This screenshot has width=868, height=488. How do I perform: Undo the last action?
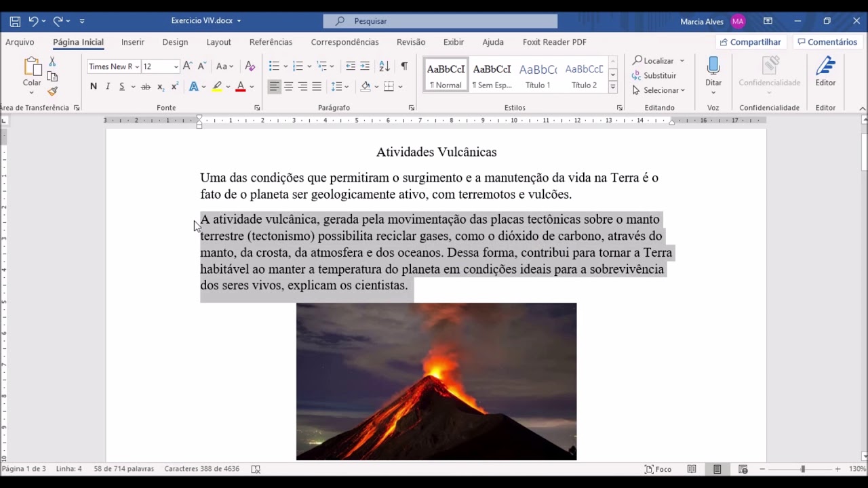click(x=33, y=21)
